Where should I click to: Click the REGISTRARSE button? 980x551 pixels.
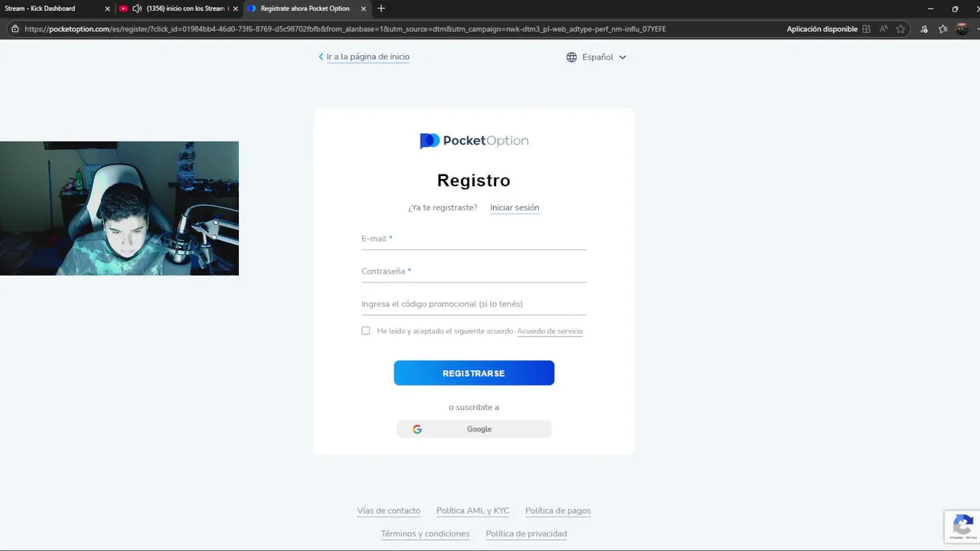[474, 373]
